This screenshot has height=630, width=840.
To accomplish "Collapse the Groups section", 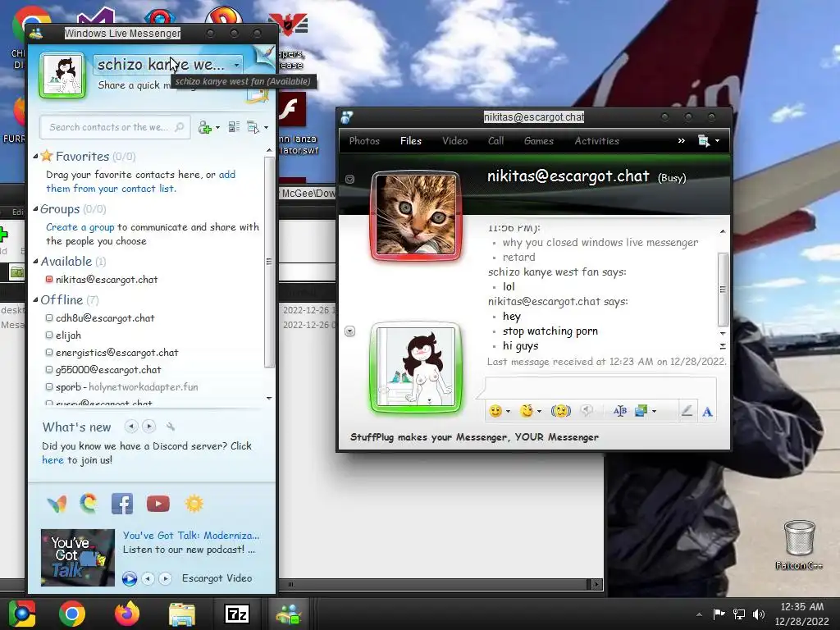I will coord(35,209).
